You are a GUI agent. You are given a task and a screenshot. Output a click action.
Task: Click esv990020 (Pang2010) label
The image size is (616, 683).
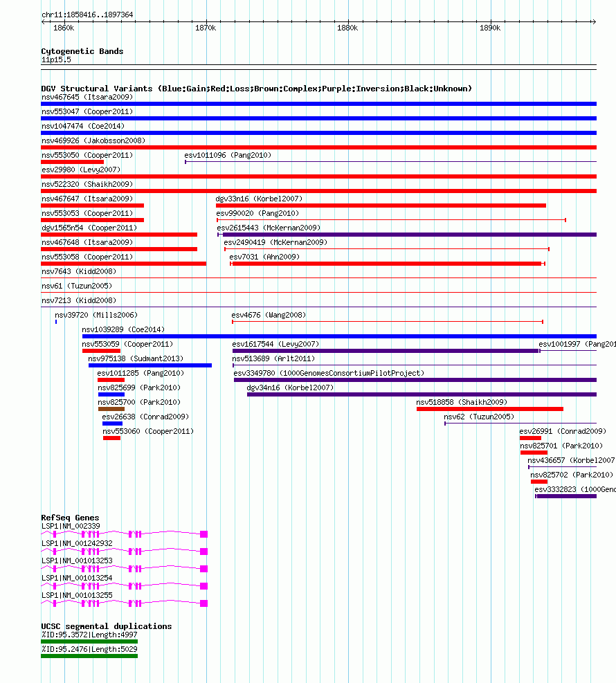[258, 213]
